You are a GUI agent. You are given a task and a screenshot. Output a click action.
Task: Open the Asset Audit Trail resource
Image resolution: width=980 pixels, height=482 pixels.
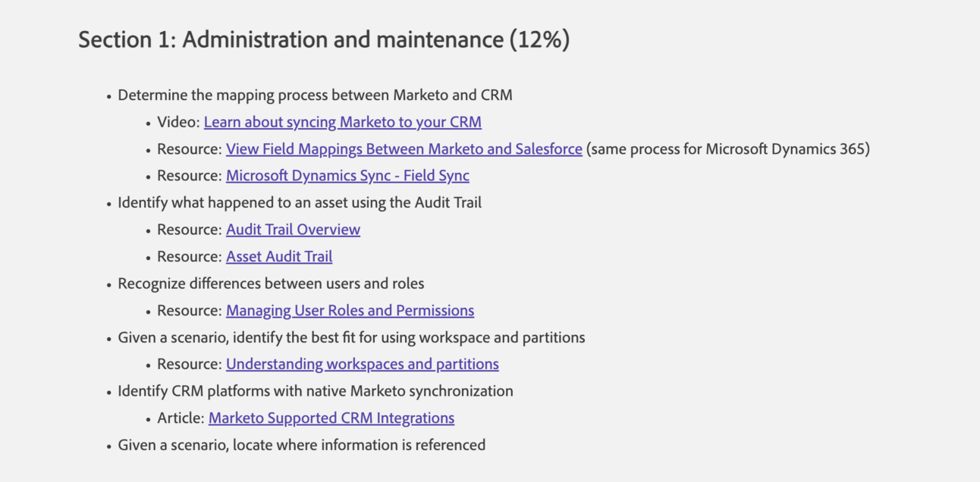279,257
